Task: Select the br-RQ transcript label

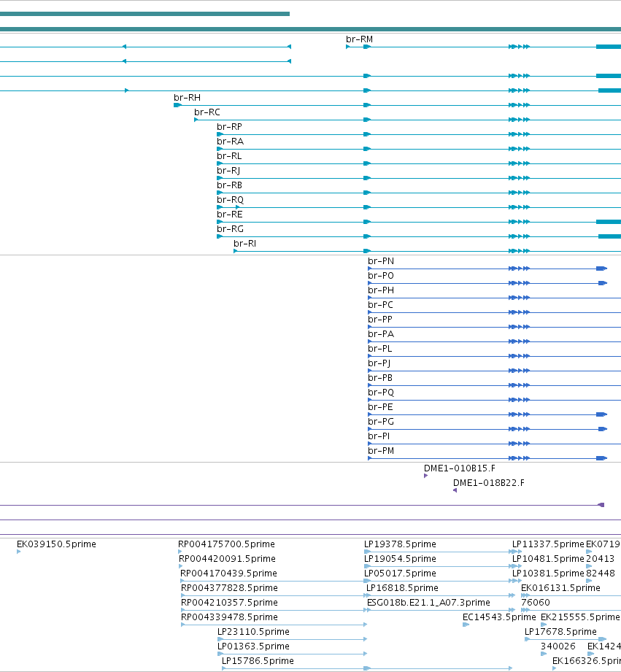Action: pyautogui.click(x=230, y=199)
